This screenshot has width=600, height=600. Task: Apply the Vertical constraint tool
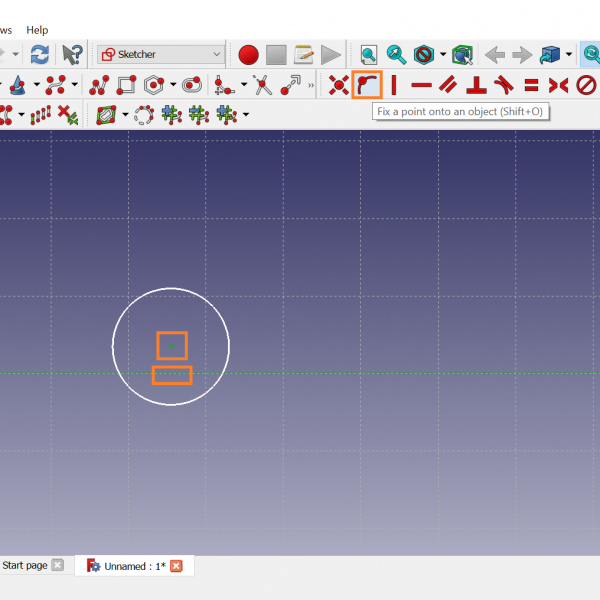(x=394, y=85)
